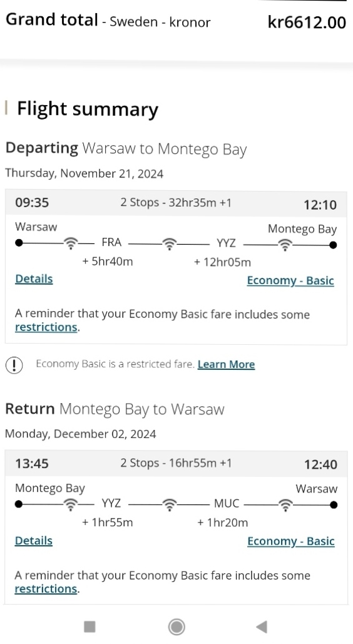Open Details for the departing Warsaw flight
This screenshot has width=353, height=644.
pos(34,279)
